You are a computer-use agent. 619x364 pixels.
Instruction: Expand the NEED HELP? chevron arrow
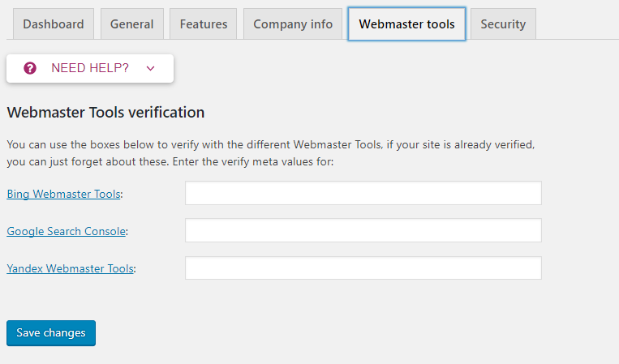point(150,69)
